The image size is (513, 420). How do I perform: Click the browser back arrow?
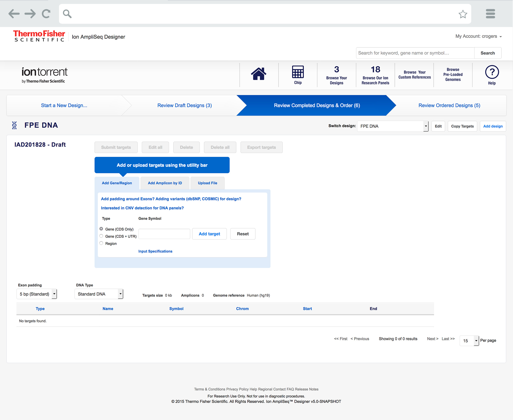pos(14,14)
